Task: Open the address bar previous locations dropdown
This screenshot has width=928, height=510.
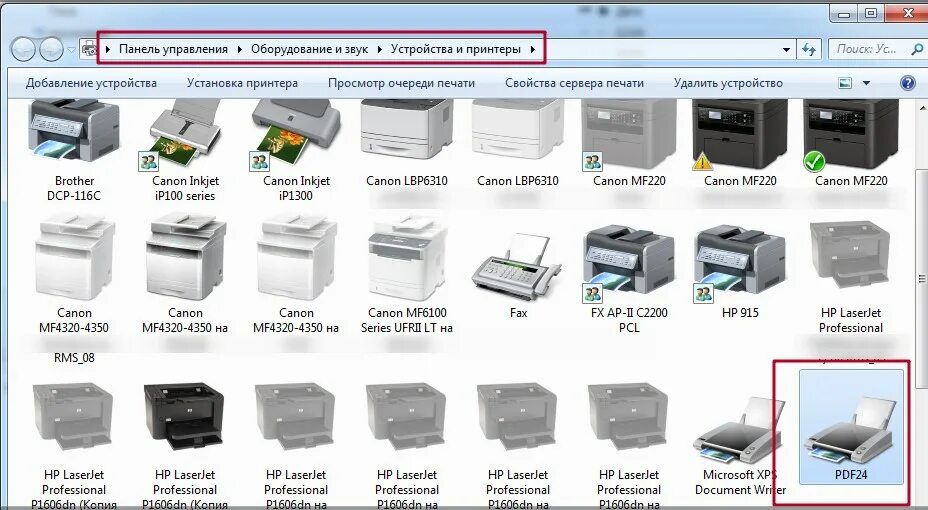Action: point(786,50)
